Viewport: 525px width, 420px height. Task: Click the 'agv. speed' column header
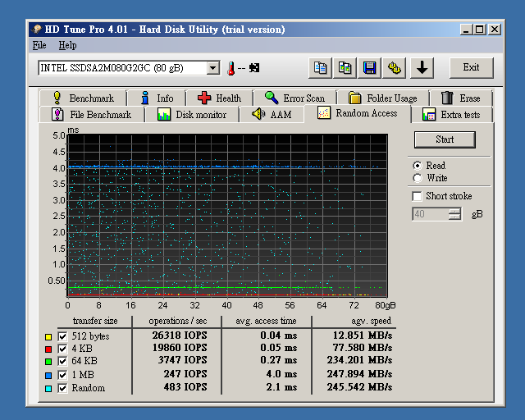(371, 321)
